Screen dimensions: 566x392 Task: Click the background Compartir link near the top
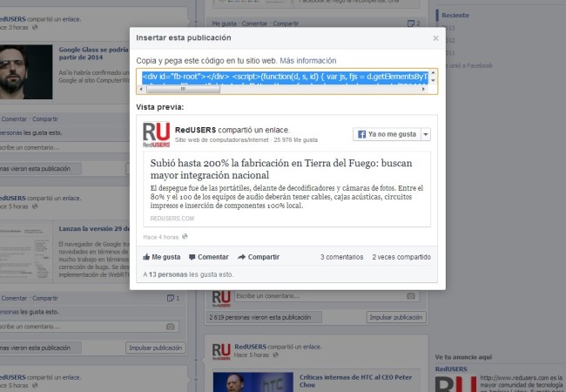tap(286, 24)
